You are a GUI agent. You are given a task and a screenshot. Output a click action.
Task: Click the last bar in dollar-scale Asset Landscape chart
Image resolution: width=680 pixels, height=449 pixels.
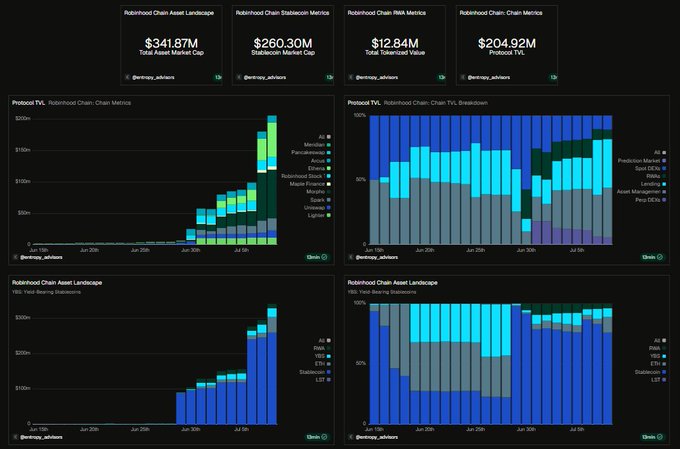tap(272, 364)
